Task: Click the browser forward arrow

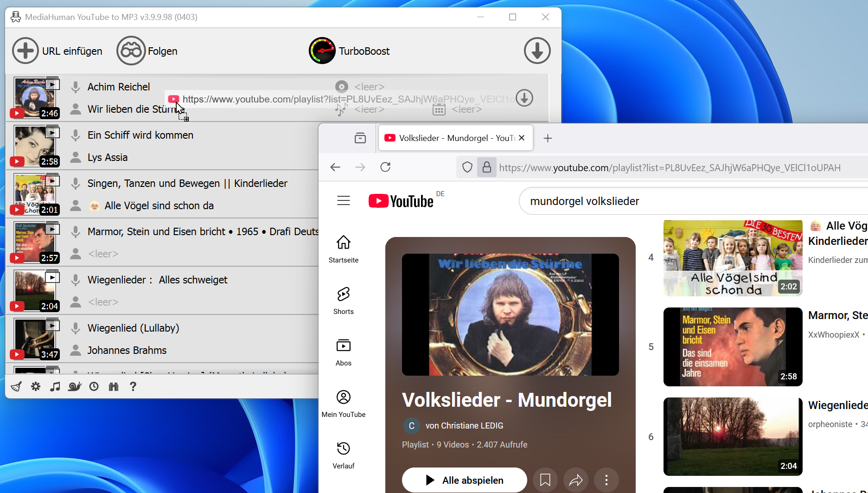Action: 360,167
